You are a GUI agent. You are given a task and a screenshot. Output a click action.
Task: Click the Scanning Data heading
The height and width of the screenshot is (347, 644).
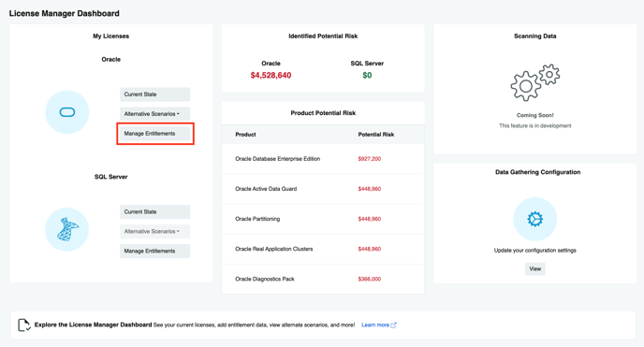pyautogui.click(x=534, y=36)
